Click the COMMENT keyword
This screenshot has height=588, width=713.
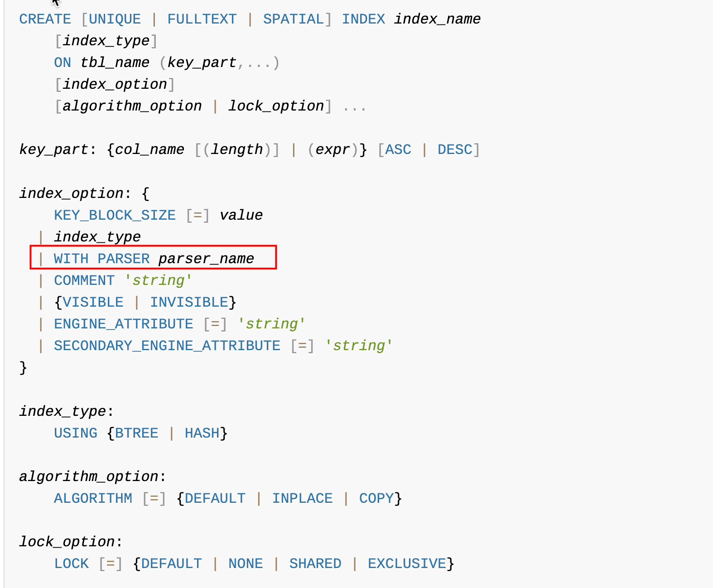[x=84, y=280]
